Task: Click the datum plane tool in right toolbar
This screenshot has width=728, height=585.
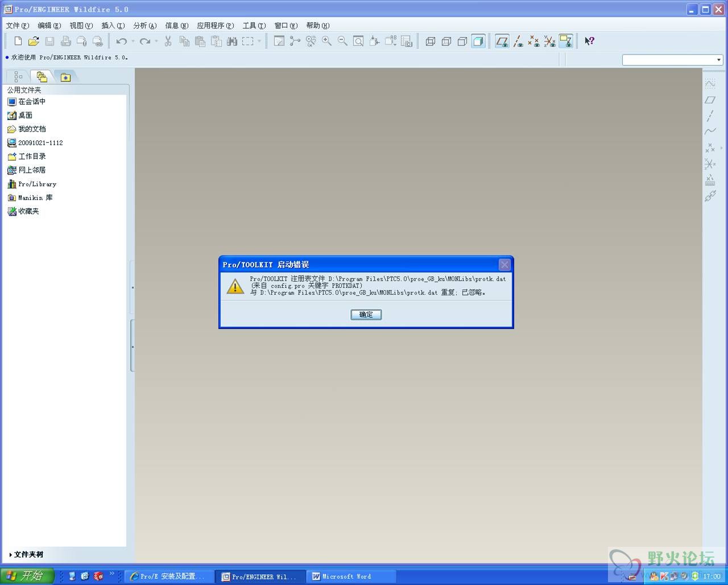Action: coord(710,100)
